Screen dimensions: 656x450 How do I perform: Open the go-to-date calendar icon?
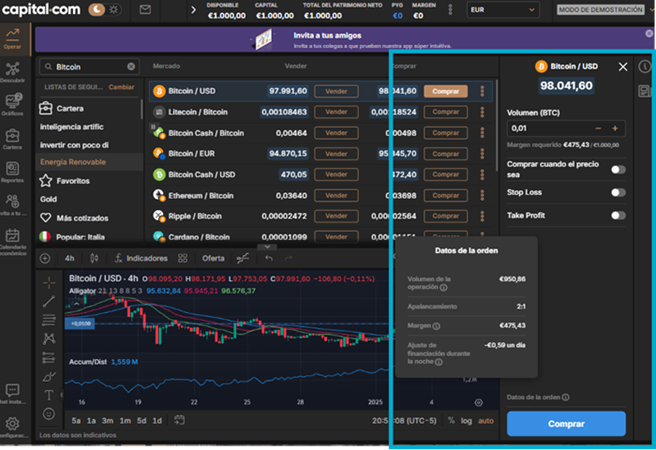179,420
